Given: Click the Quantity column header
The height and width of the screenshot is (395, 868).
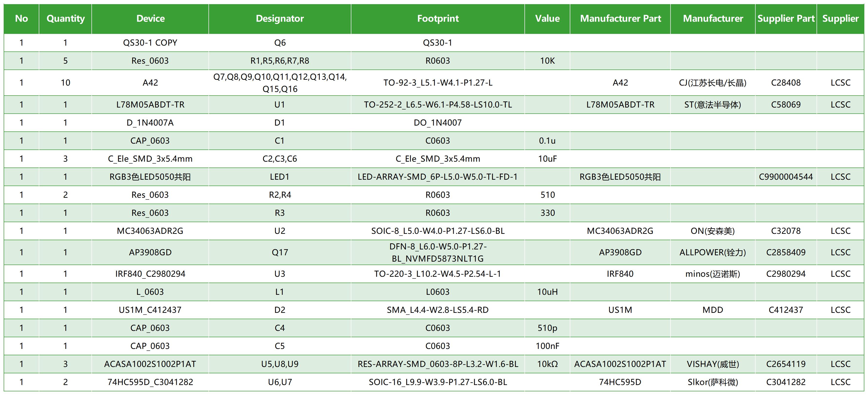Looking at the screenshot, I should 65,19.
